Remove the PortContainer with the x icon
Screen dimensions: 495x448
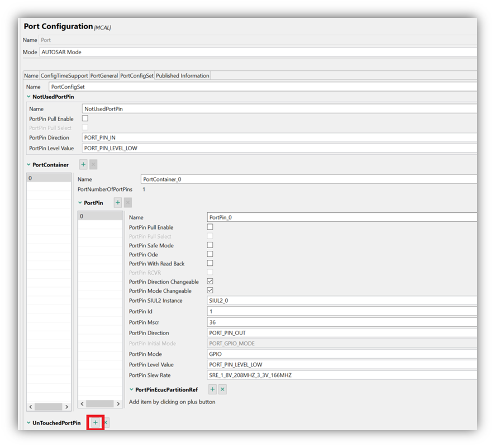93,164
